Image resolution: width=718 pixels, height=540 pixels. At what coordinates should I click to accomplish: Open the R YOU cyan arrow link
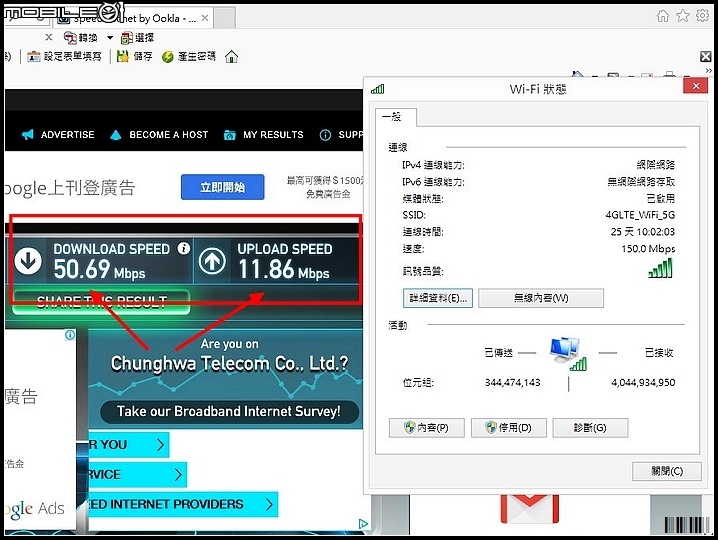pos(129,444)
